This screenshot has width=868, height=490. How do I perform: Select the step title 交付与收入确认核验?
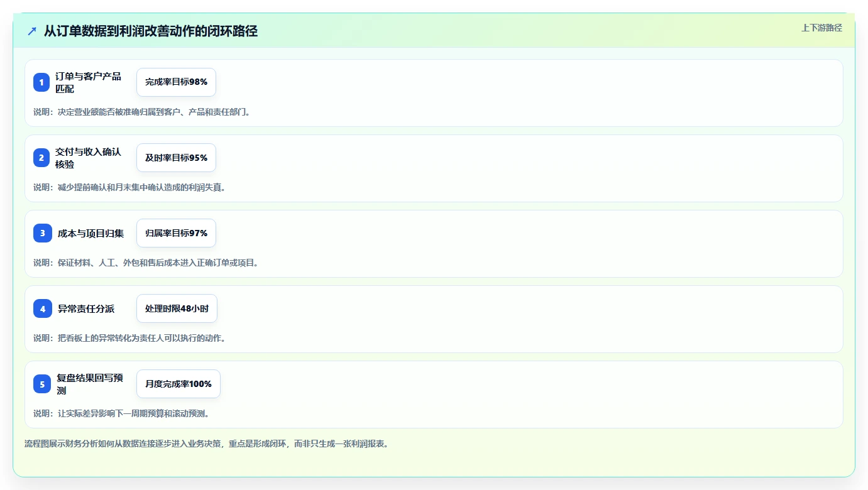(x=88, y=158)
